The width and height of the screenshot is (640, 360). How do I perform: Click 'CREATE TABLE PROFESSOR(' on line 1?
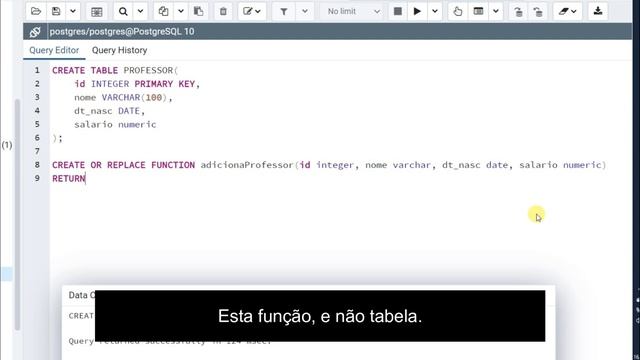(x=115, y=70)
